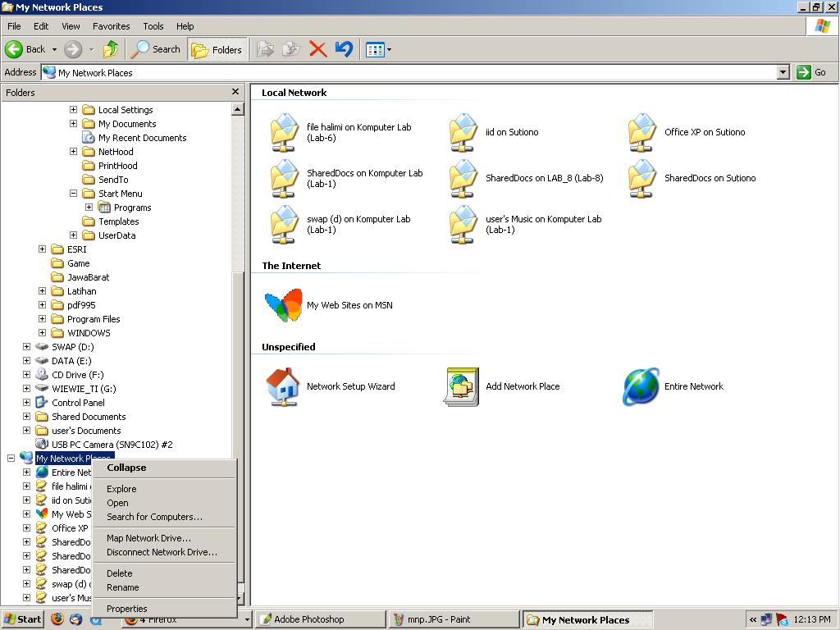Open the Address bar dropdown arrow
The width and height of the screenshot is (840, 630).
point(783,72)
